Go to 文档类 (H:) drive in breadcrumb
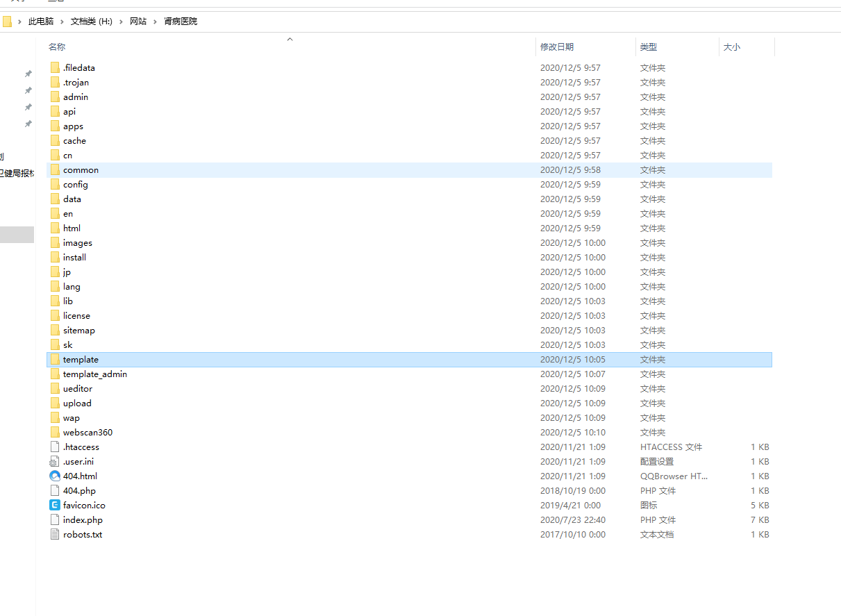This screenshot has width=841, height=616. point(92,22)
